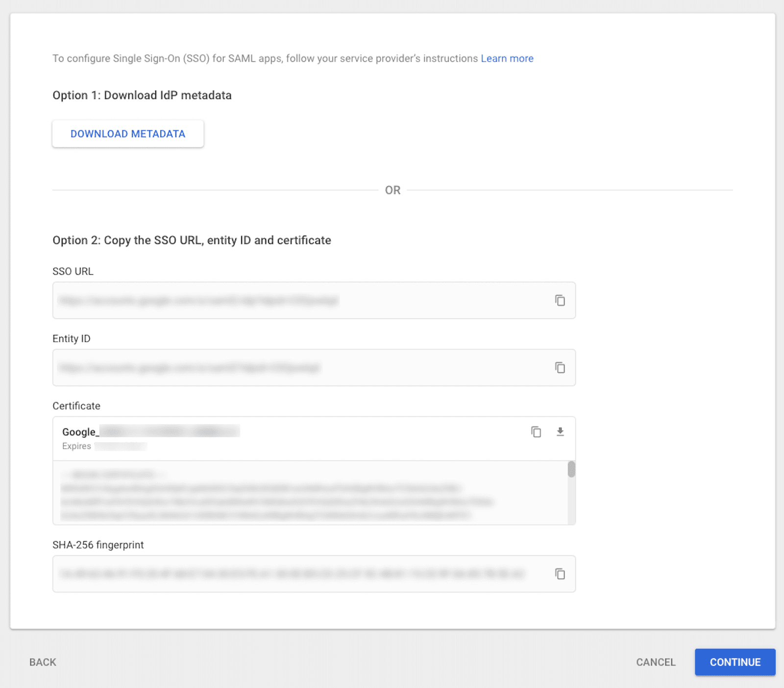Image resolution: width=784 pixels, height=688 pixels.
Task: Open the Learn more link
Action: pyautogui.click(x=507, y=58)
